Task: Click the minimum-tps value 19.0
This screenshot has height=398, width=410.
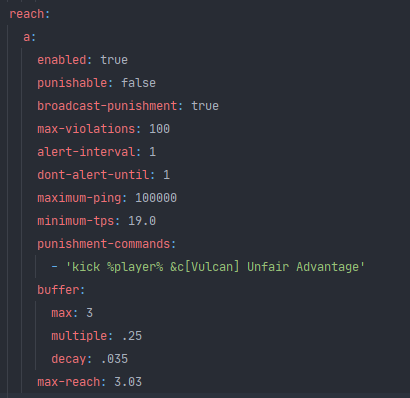Action: pyautogui.click(x=142, y=221)
